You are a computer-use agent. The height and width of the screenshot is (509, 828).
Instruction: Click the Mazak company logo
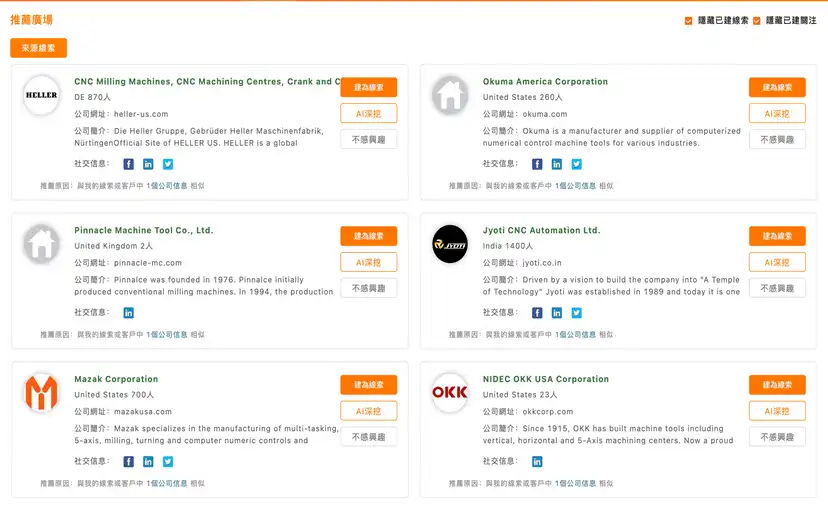(x=41, y=393)
